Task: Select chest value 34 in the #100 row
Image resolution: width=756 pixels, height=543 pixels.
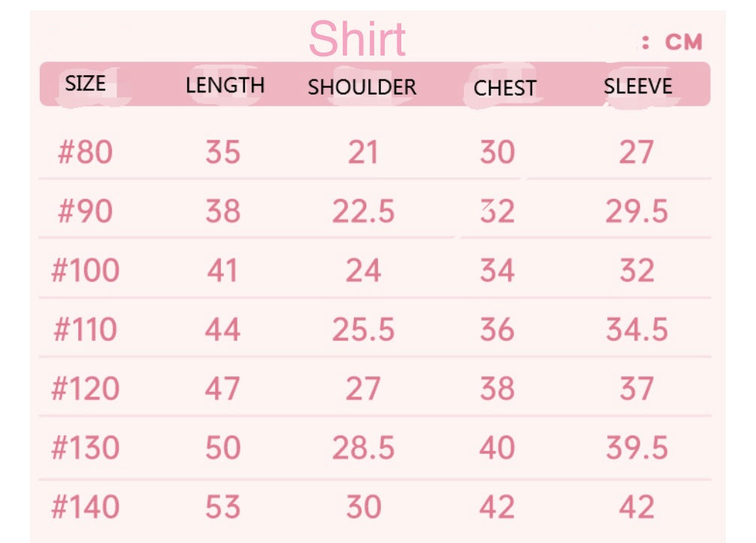Action: point(497,270)
